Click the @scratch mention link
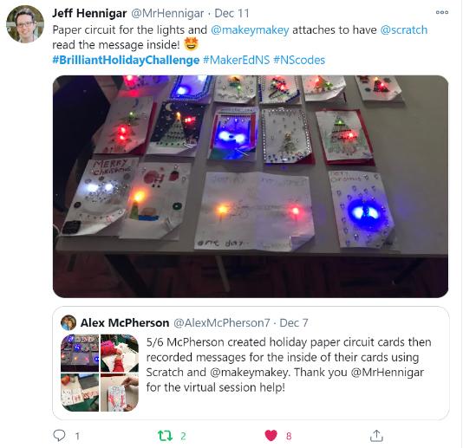This screenshot has height=448, width=476. (404, 29)
